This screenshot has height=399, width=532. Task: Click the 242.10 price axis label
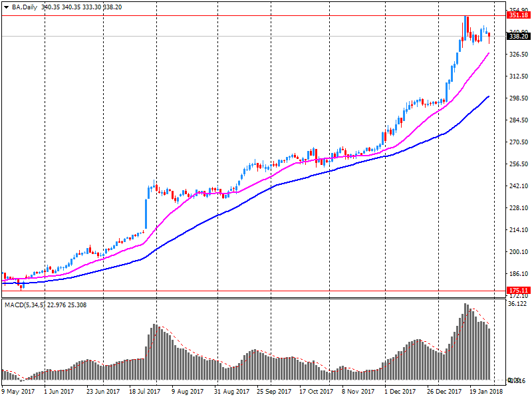tap(519, 186)
